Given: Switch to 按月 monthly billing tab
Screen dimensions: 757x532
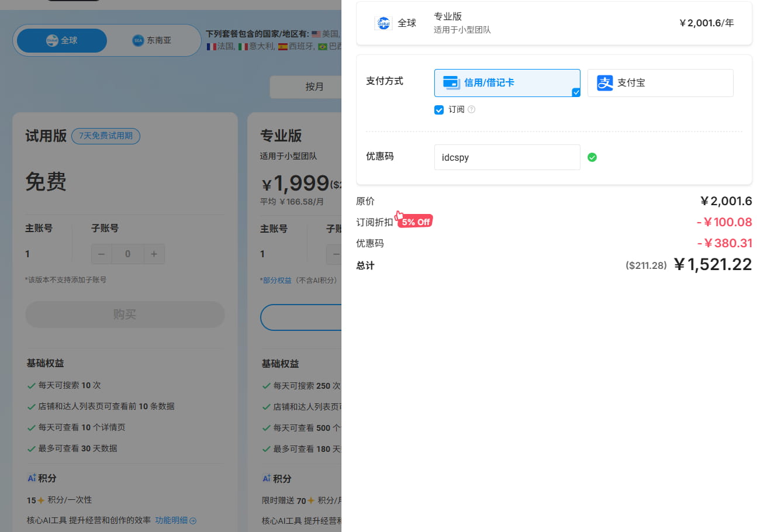Looking at the screenshot, I should pyautogui.click(x=314, y=87).
